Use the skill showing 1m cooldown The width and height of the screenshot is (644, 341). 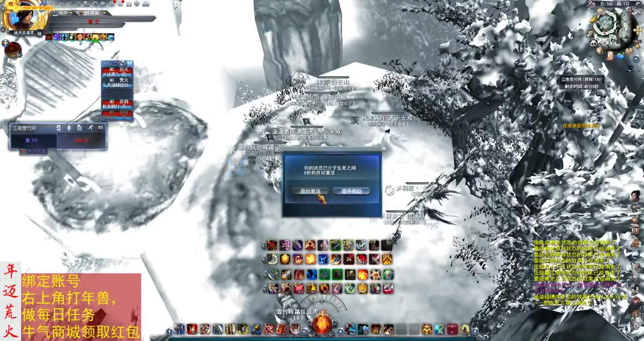tap(374, 259)
